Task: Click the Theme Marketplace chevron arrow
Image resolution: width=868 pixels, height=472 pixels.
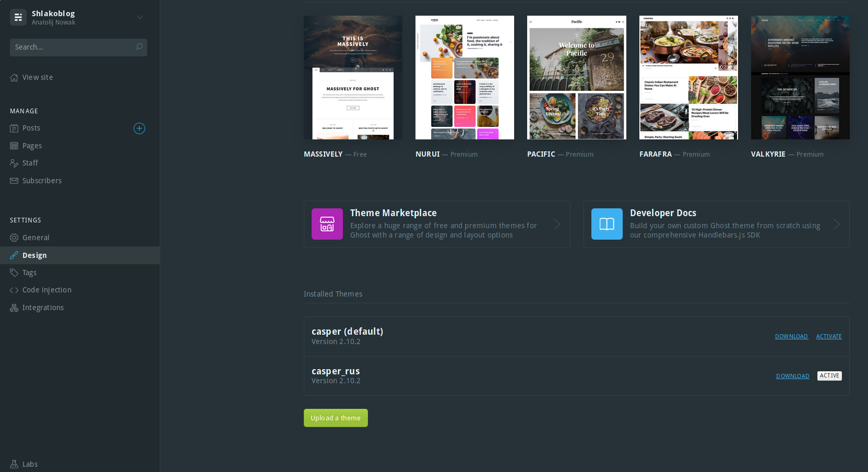Action: coord(557,224)
